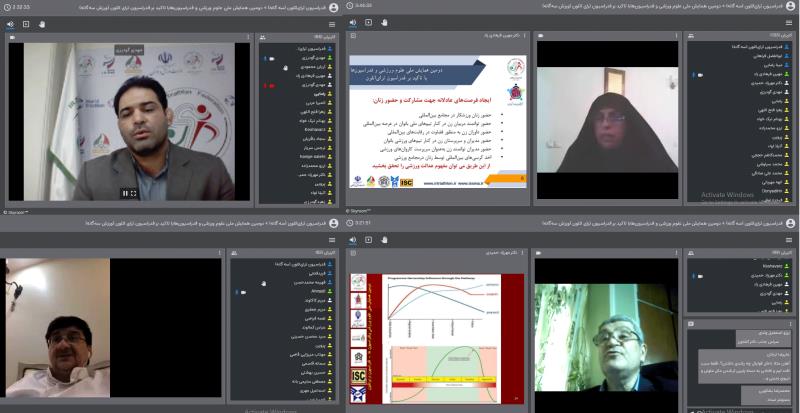The width and height of the screenshot is (800, 413).
Task: Click the camera icon heading top-left video panel
Action: (12, 37)
